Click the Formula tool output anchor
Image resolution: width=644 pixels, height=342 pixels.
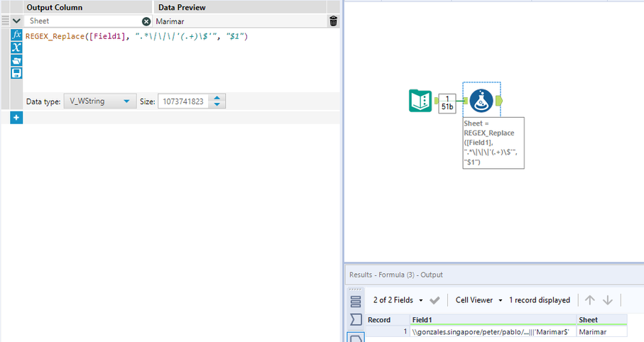(498, 101)
